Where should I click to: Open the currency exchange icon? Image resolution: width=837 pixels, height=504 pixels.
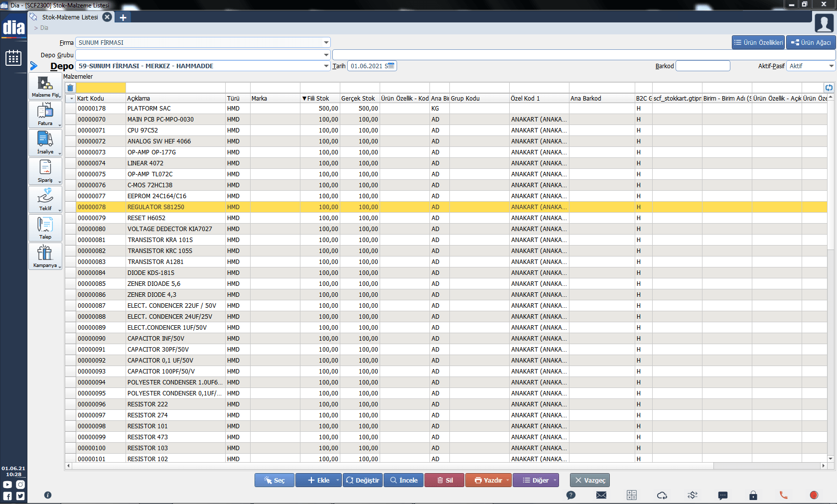click(693, 495)
